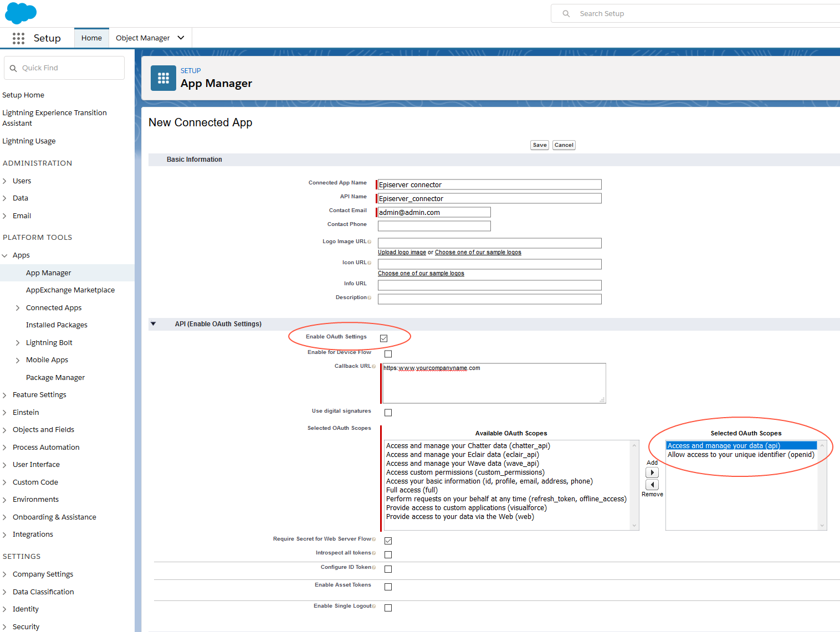
Task: Click the magnifier icon in Quick Find
Action: [x=14, y=68]
